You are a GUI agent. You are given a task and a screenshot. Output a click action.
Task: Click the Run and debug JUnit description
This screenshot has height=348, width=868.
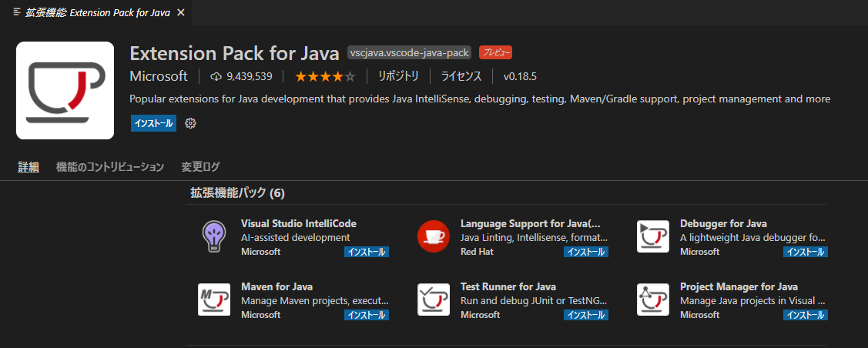(x=535, y=301)
